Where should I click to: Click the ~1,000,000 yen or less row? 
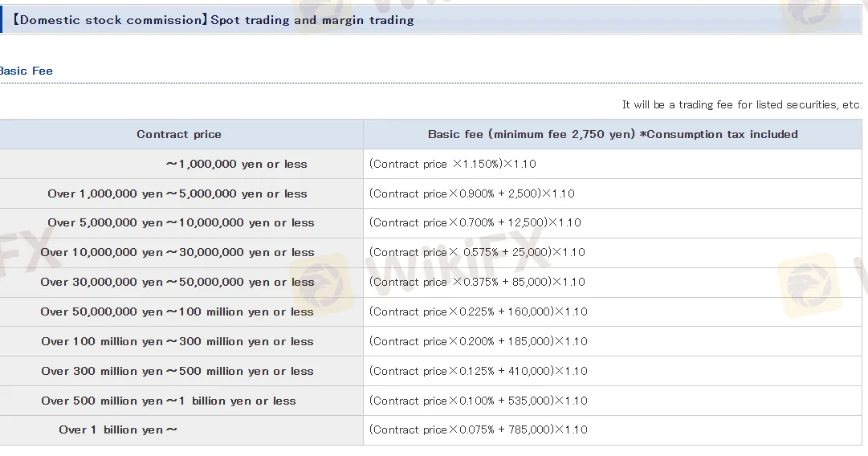pyautogui.click(x=236, y=164)
